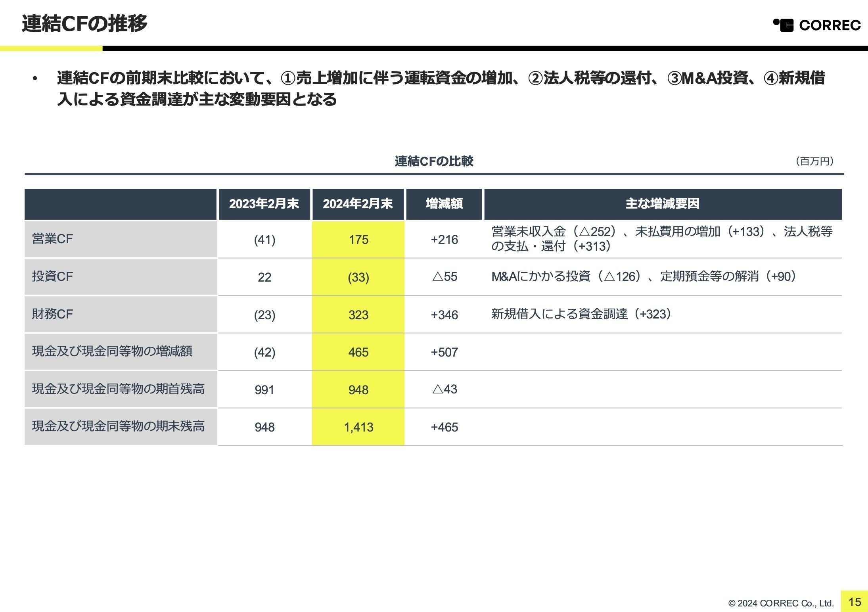Image resolution: width=868 pixels, height=612 pixels.
Task: Click the 財務CF 2023 value (23)
Action: [x=264, y=315]
